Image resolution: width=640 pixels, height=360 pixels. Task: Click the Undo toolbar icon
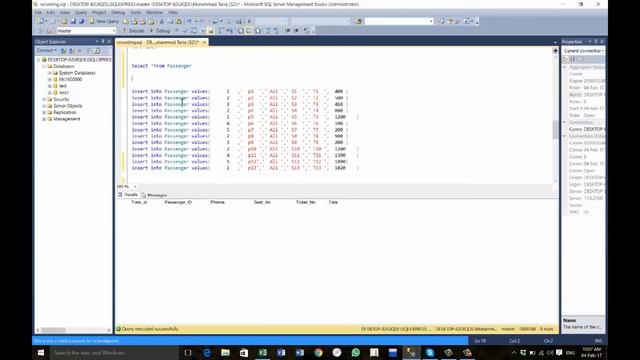click(189, 21)
